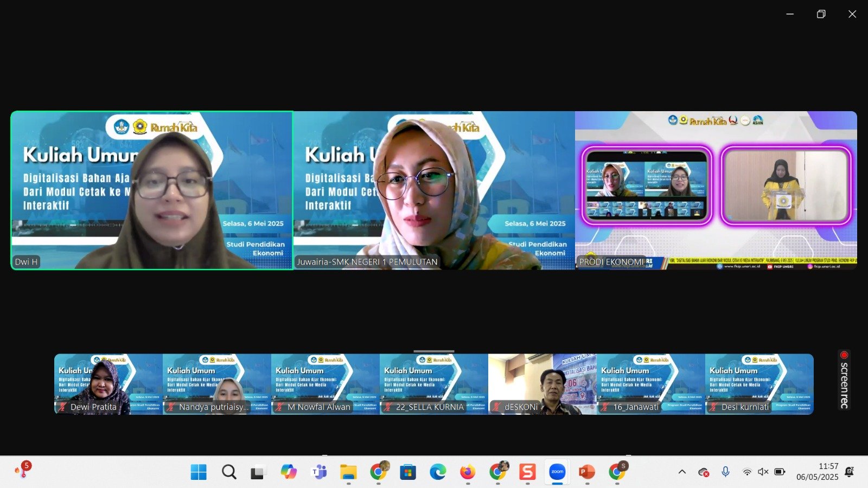Click the screenrec recording button
Viewport: 868px width, 488px height.
pos(844,380)
